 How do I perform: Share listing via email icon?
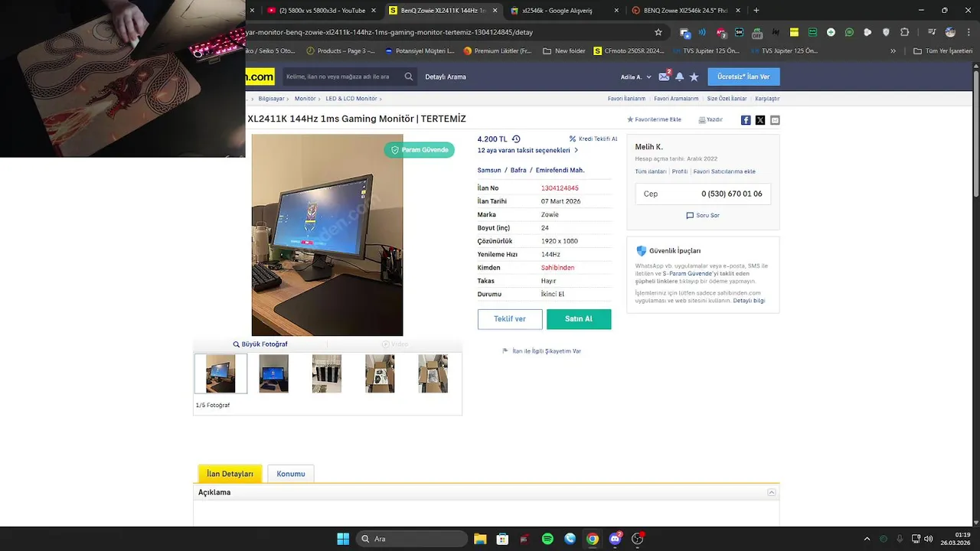coord(775,120)
